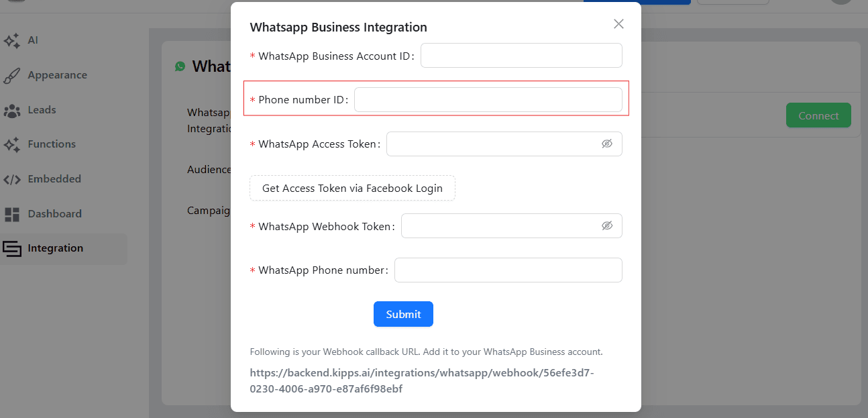Click the Functions sparkle icon

pyautogui.click(x=11, y=144)
